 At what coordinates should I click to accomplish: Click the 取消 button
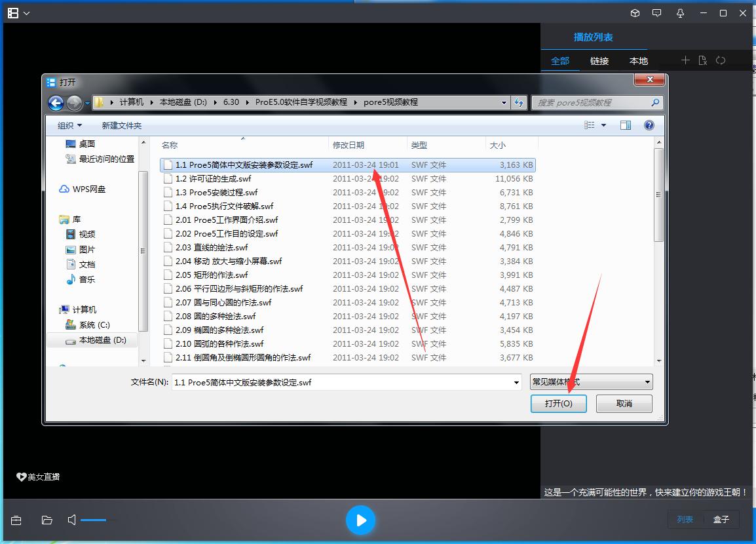(624, 404)
